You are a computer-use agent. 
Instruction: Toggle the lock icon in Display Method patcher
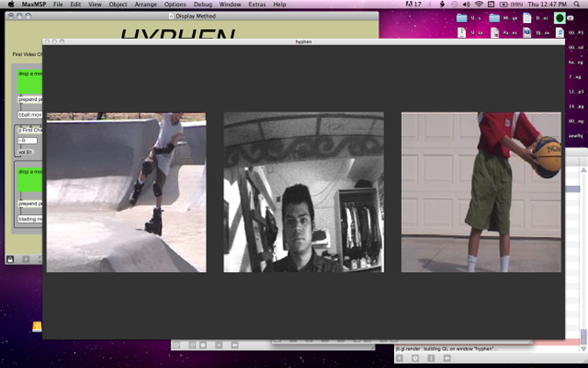click(x=11, y=259)
